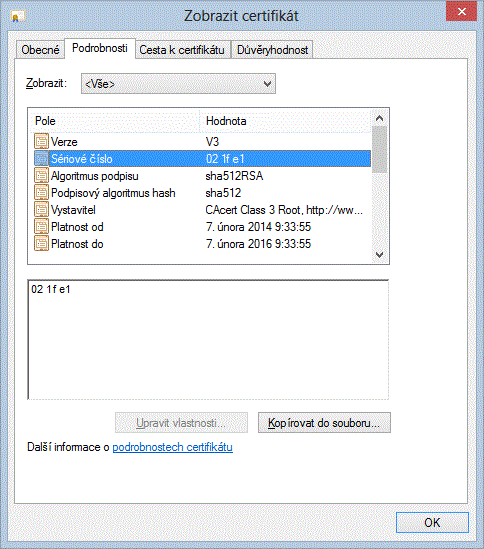Click the list scroll down arrow

coord(379,255)
